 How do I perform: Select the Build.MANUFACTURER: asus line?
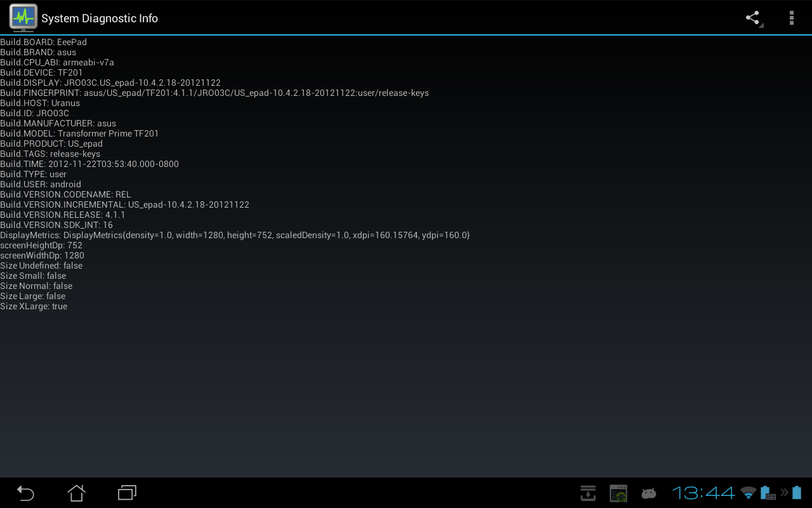[58, 123]
